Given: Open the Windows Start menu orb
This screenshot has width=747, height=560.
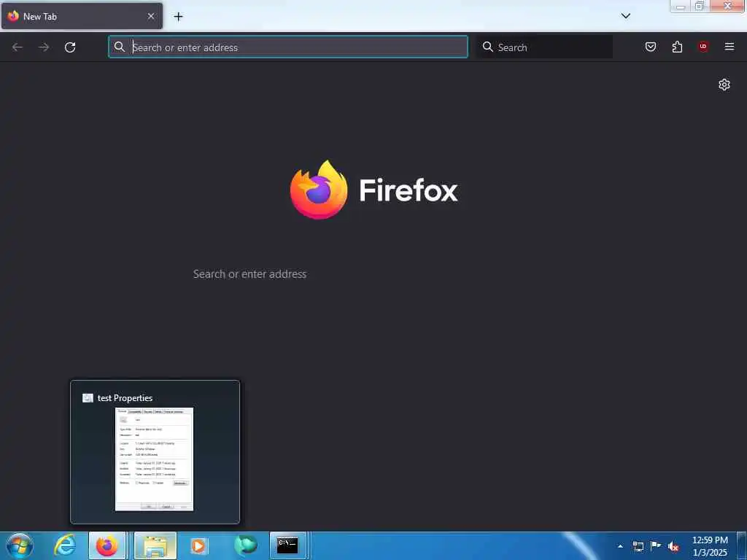Looking at the screenshot, I should (x=20, y=545).
